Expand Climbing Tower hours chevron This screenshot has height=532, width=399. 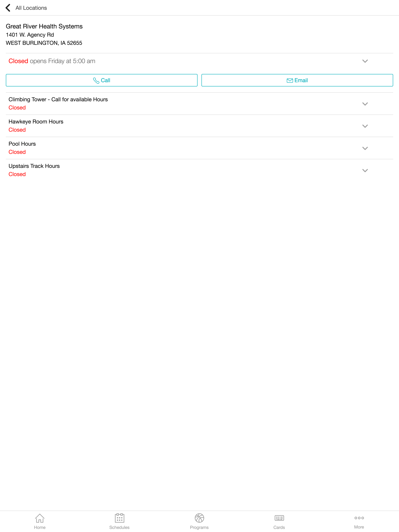(x=365, y=104)
